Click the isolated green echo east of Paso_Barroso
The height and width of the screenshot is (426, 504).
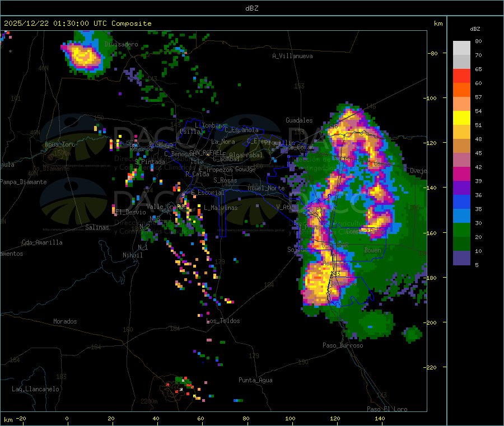tap(413, 334)
